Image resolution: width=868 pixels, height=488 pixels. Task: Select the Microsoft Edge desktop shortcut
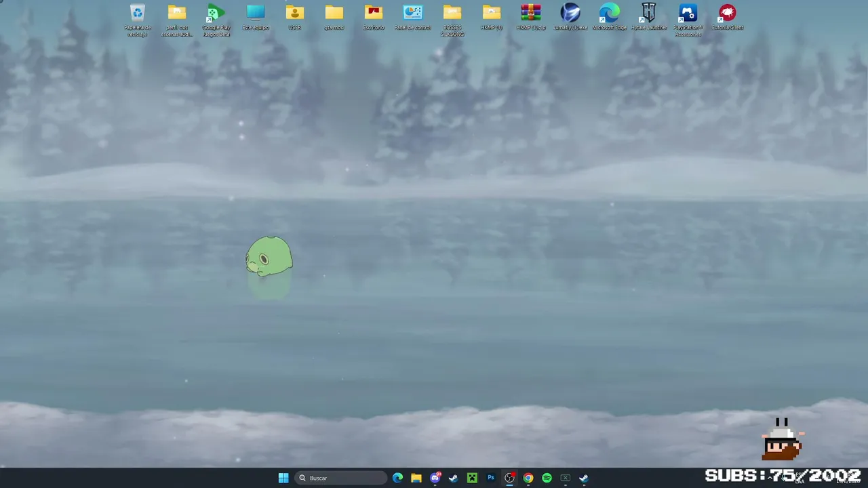[x=609, y=17]
